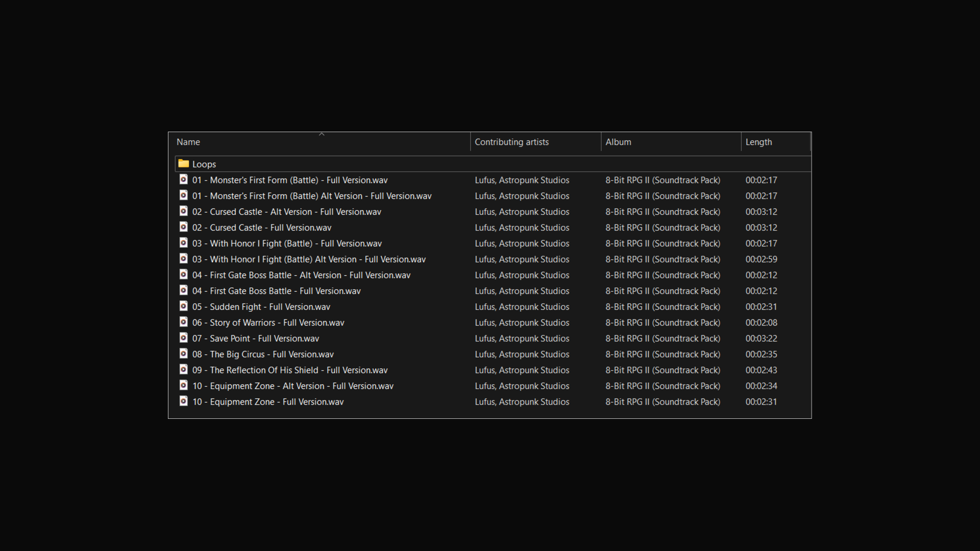This screenshot has height=551, width=980.
Task: Click the file icon for 06 - Story of Warriors
Action: tap(184, 322)
